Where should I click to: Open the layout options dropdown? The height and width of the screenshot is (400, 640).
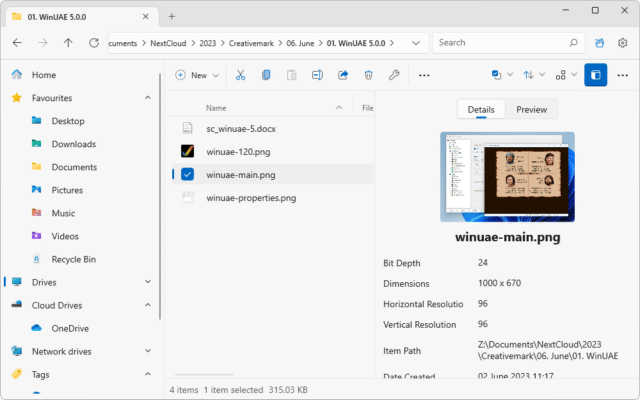566,75
